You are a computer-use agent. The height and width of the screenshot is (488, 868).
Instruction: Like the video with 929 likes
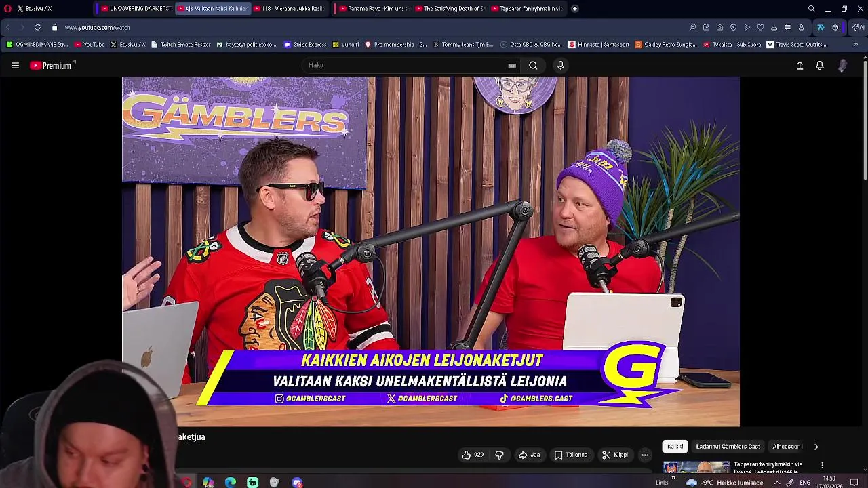(x=473, y=455)
